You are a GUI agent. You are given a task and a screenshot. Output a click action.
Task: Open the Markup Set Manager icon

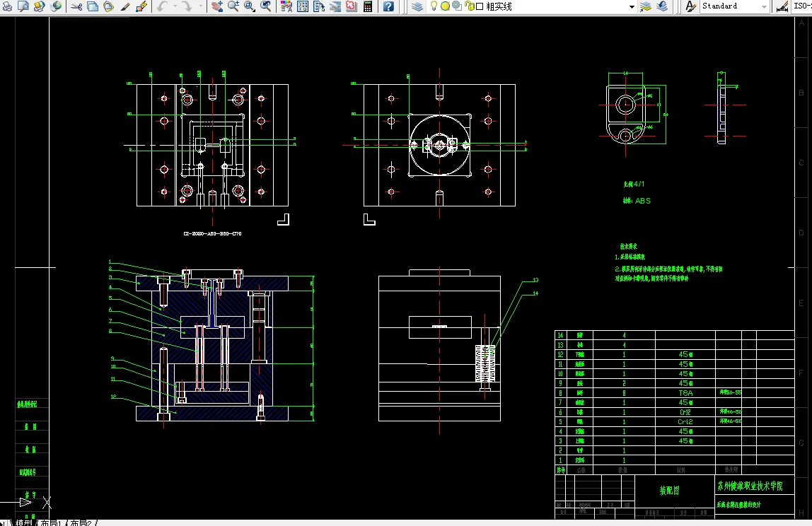(351, 6)
